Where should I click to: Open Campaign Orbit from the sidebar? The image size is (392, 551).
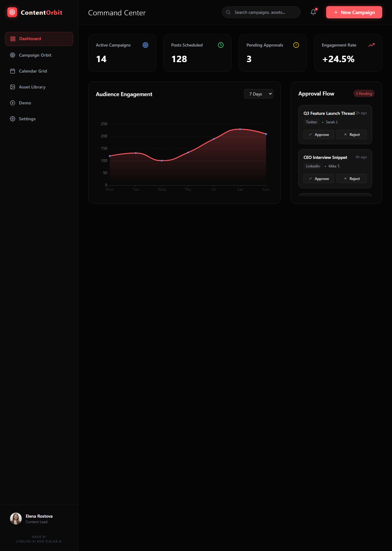point(39,55)
